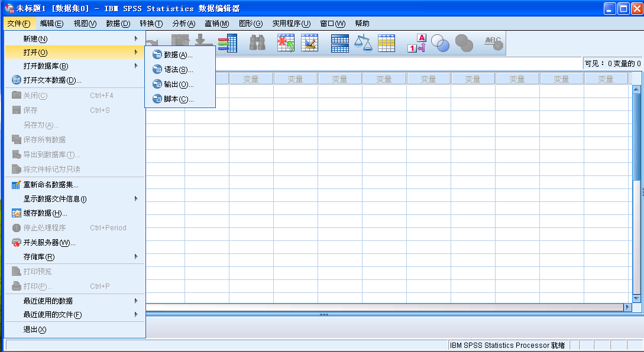This screenshot has width=644, height=352.
Task: Click the server icon next to 开关服务器
Action: coord(17,243)
